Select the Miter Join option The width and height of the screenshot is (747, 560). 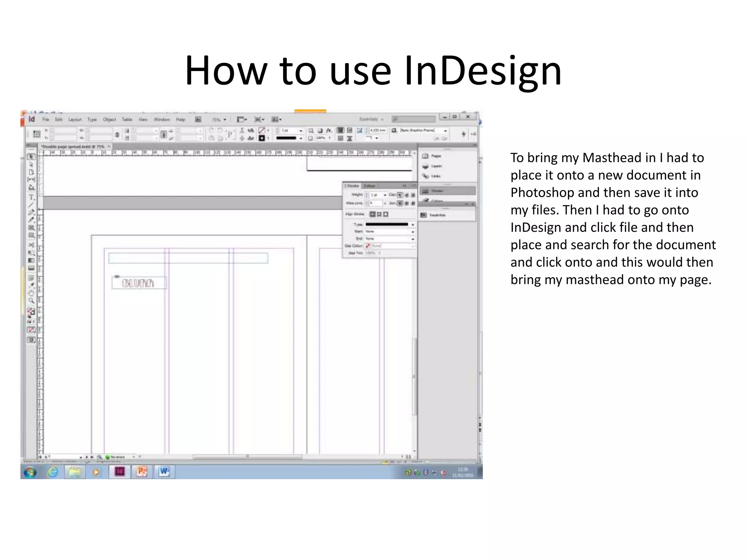pos(400,203)
